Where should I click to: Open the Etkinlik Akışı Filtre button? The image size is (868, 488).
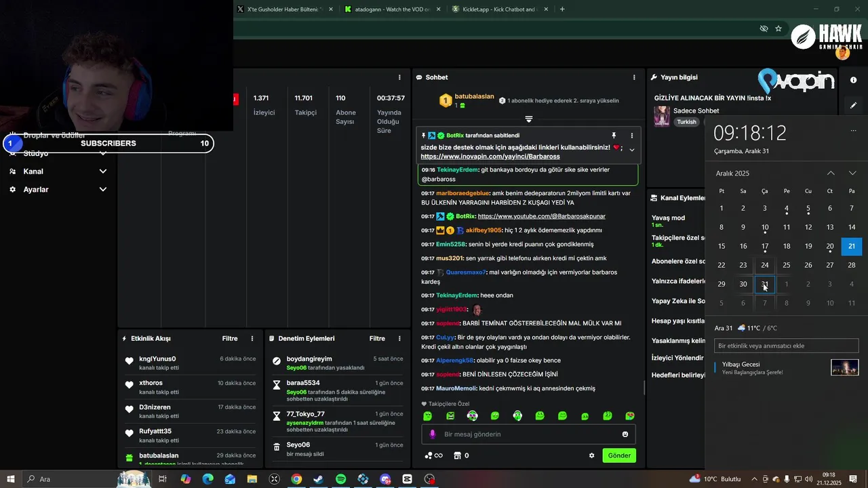230,338
